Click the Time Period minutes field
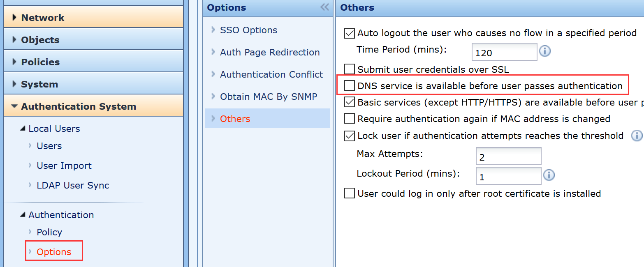This screenshot has width=644, height=267. (x=504, y=52)
